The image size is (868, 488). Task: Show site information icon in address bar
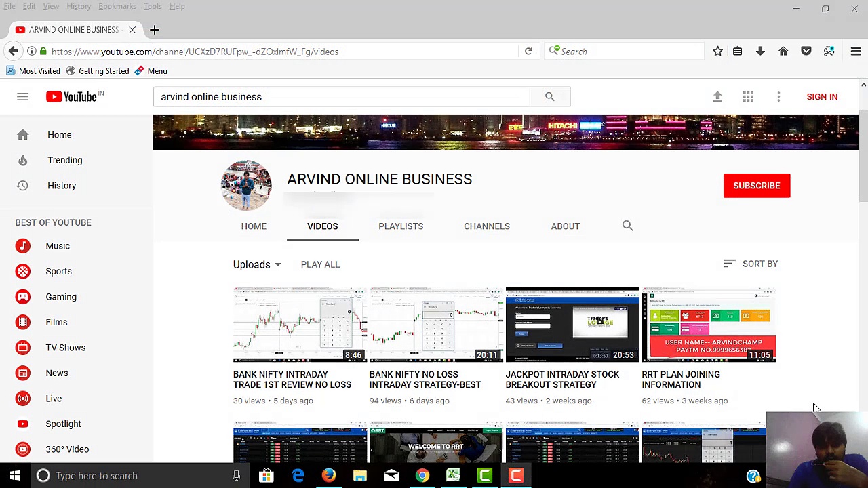coord(32,52)
